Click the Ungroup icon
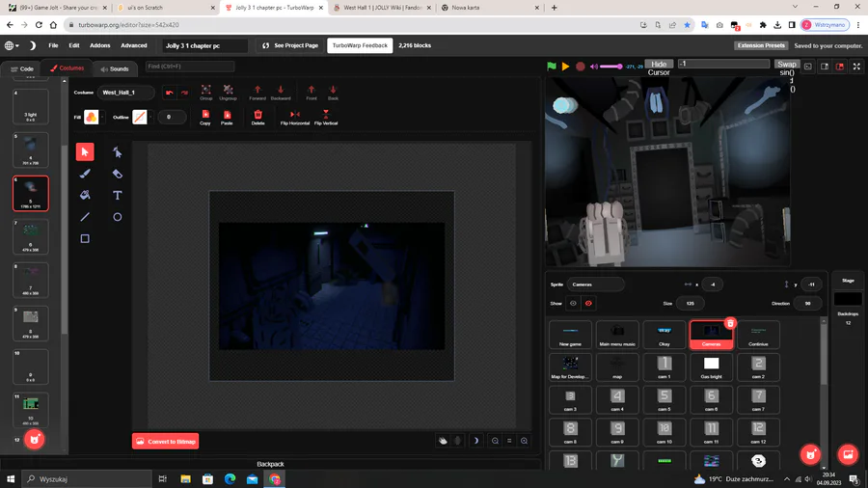Viewport: 868px width, 488px height. [228, 93]
